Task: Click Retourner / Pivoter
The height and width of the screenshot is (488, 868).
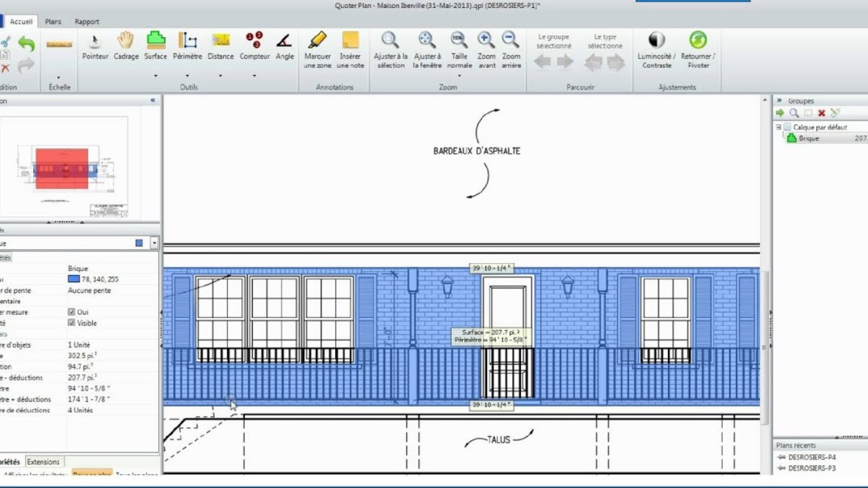Action: pos(698,49)
